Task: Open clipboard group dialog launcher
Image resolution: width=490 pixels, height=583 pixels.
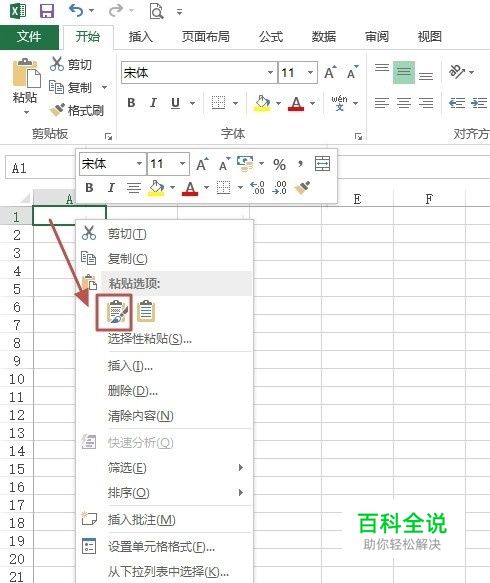Action: [x=108, y=136]
